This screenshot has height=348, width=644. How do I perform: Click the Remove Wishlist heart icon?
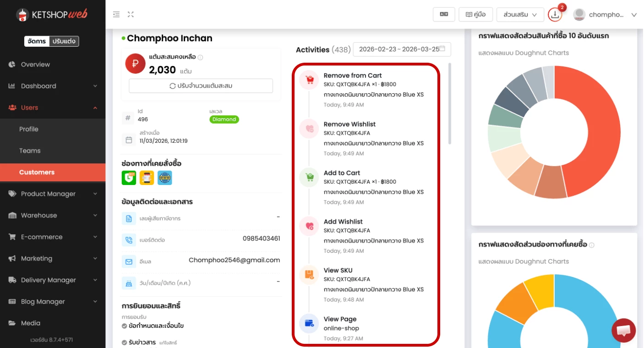[x=309, y=128]
